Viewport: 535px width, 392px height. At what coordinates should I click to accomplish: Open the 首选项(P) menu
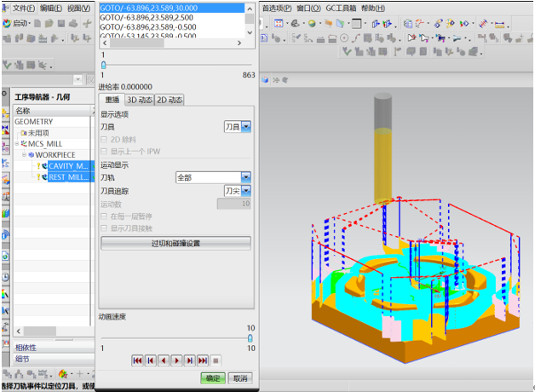(x=277, y=9)
